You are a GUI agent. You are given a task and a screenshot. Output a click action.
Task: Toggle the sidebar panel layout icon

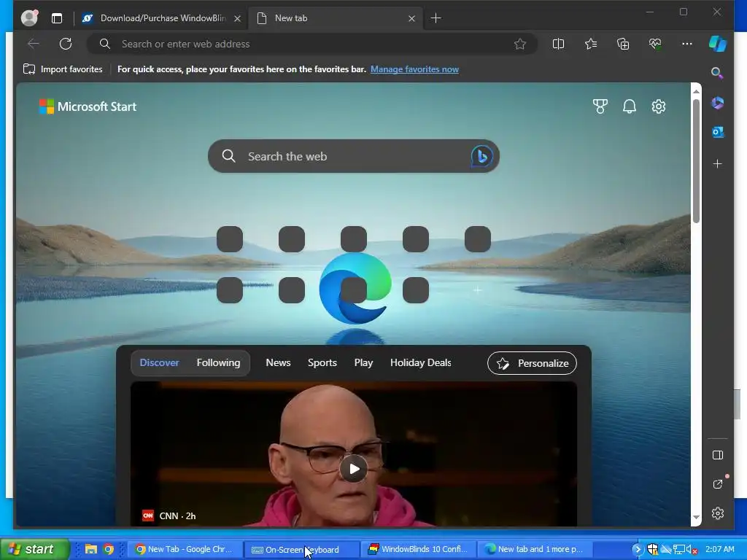tap(718, 455)
